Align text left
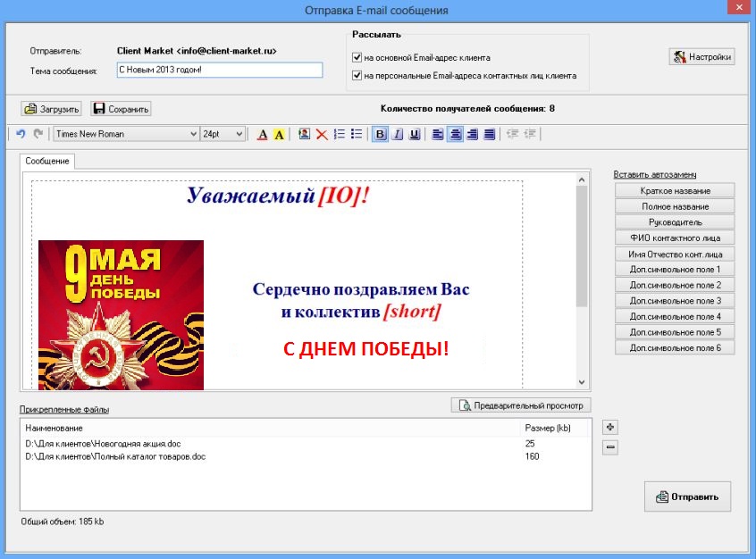756x559 pixels. [x=437, y=135]
